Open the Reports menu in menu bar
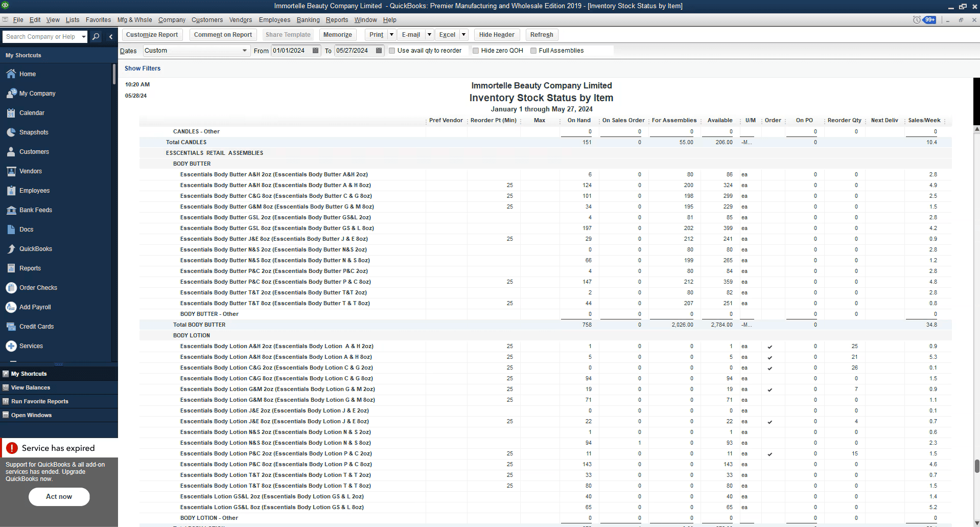The image size is (980, 527). (x=337, y=20)
